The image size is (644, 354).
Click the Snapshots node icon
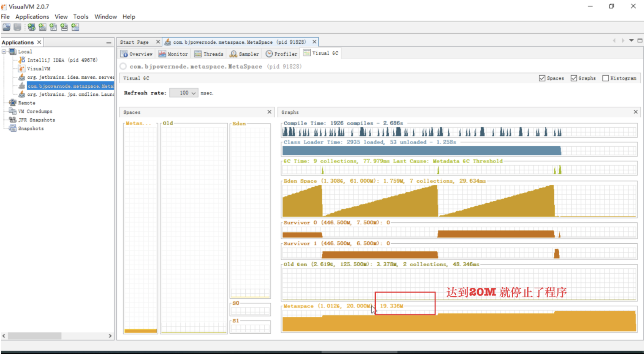click(13, 128)
